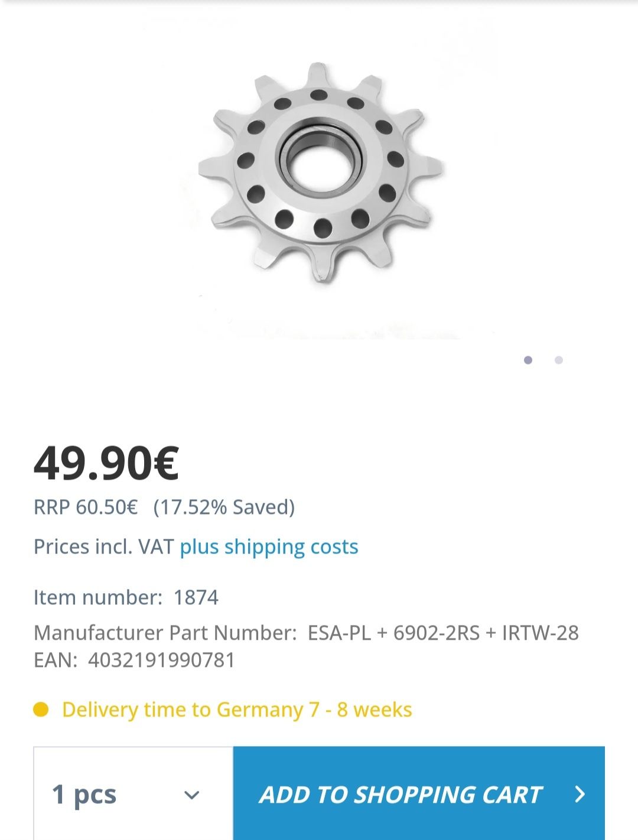This screenshot has height=840, width=638.
Task: Click the item number value 1874
Action: pyautogui.click(x=196, y=598)
